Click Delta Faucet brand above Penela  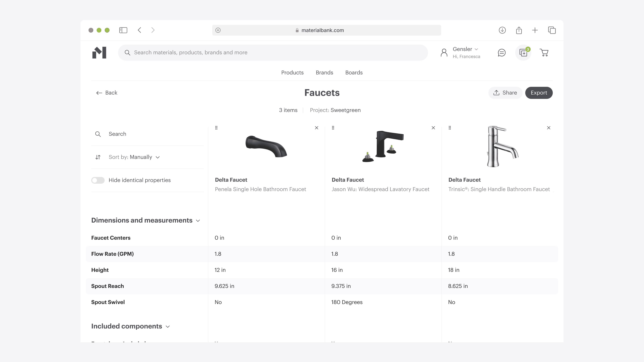pos(231,180)
